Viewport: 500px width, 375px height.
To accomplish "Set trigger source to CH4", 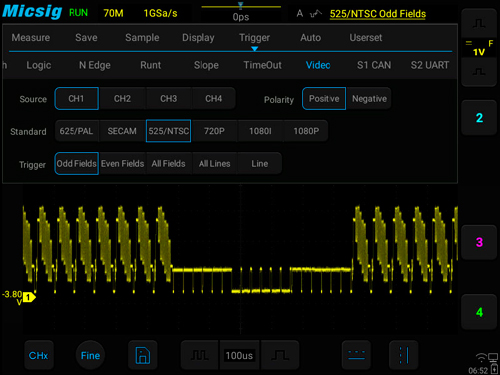I will [214, 99].
